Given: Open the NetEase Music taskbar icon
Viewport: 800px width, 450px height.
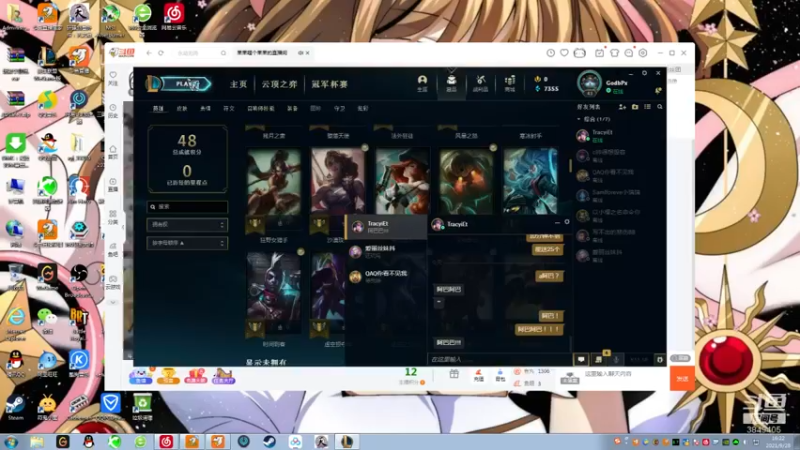Looking at the screenshot, I should [166, 442].
